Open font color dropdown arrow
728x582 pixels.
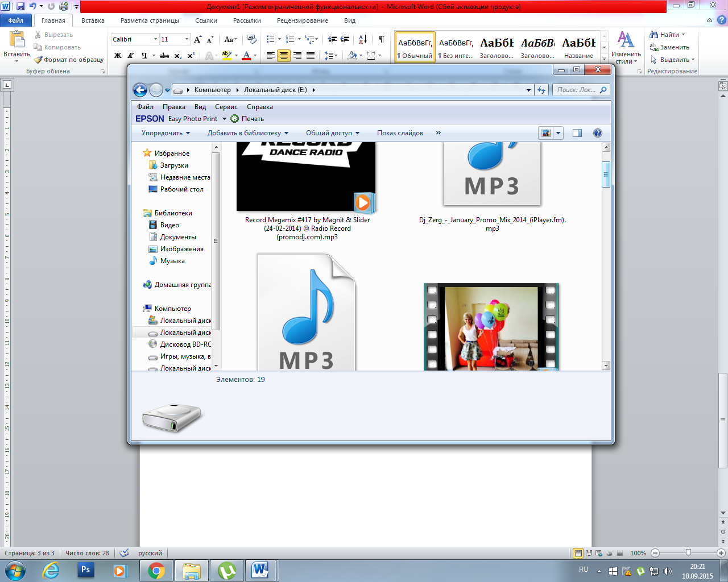tap(255, 56)
